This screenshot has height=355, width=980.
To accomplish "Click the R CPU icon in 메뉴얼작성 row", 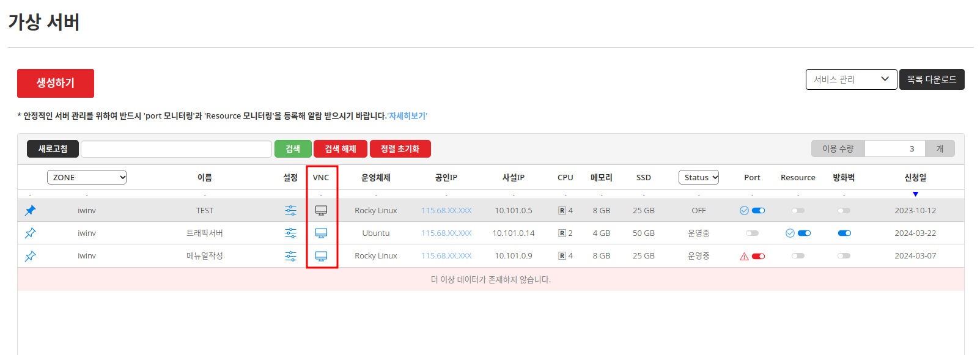I will [562, 255].
